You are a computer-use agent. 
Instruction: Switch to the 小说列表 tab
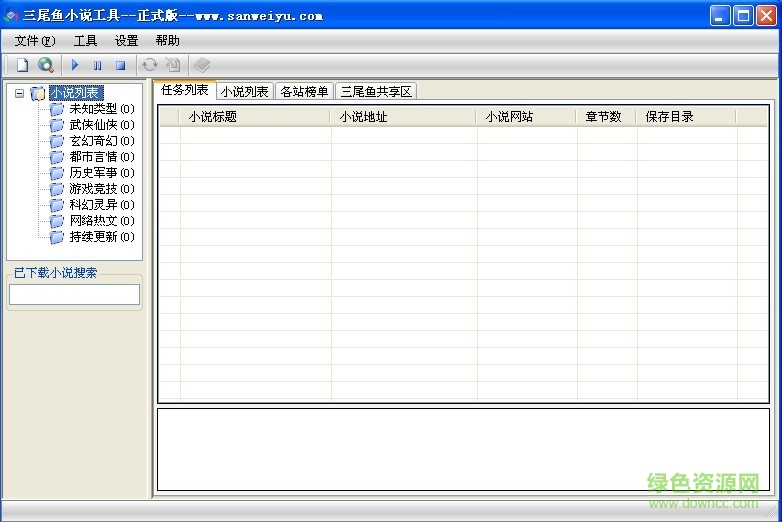[244, 91]
